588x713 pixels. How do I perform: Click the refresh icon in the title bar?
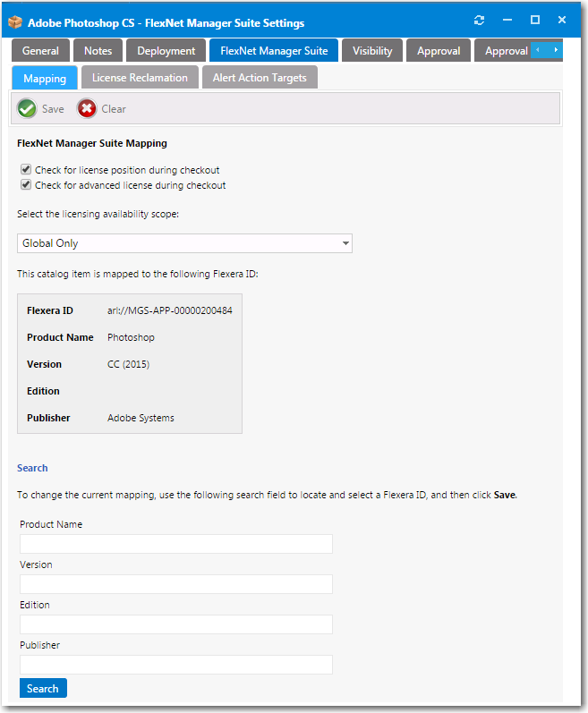(480, 20)
